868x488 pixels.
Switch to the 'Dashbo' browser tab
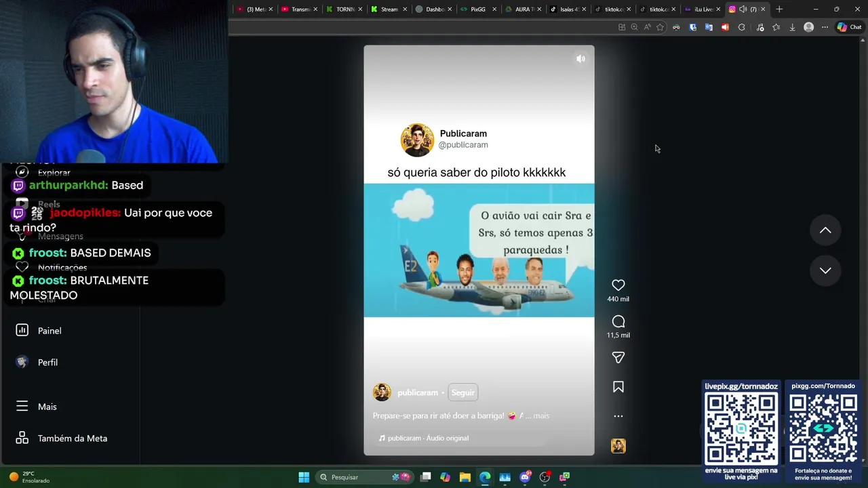(433, 9)
